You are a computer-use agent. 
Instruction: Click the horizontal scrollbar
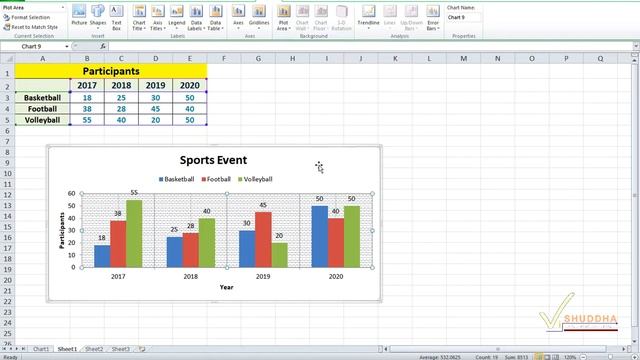[498, 349]
